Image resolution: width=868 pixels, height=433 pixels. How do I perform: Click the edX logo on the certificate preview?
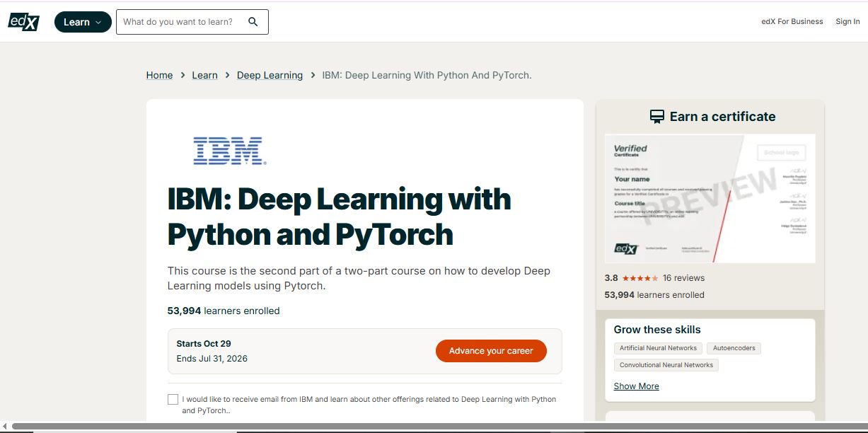point(627,250)
